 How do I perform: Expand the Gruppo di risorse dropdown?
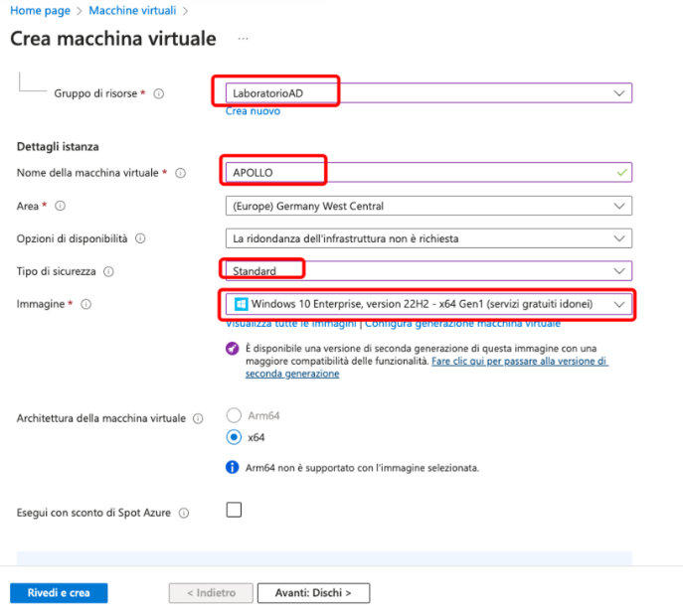(x=619, y=92)
